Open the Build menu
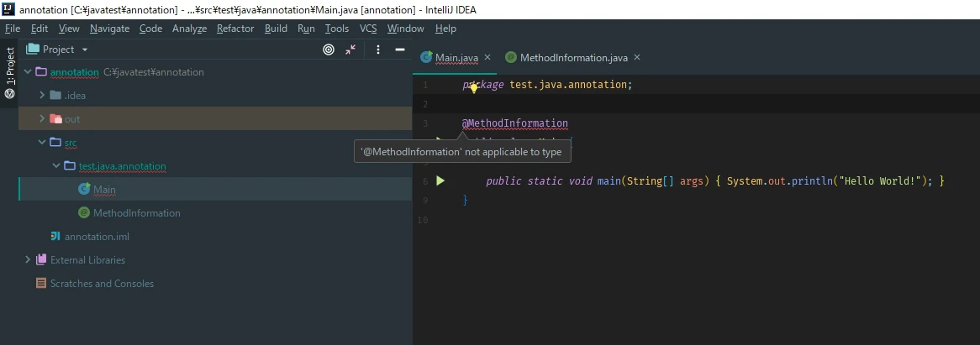Viewport: 980px width, 345px height. [276, 29]
